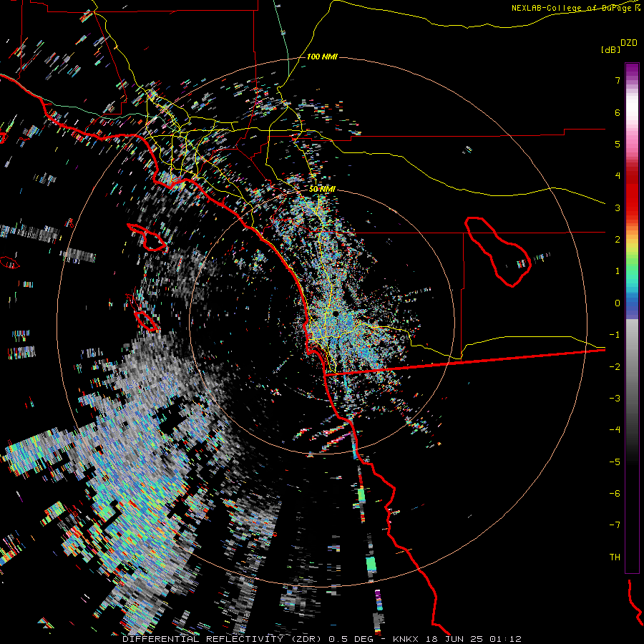Click the 2 dB tick label on legend
The height and width of the screenshot is (644, 644).
618,240
